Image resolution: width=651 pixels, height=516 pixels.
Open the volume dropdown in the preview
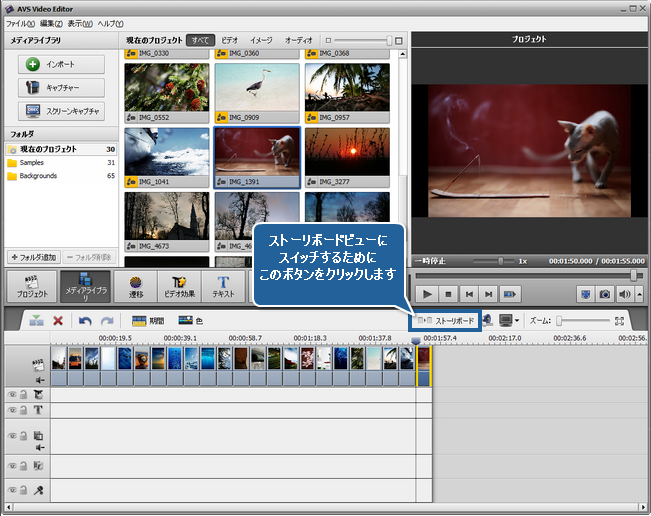tap(638, 294)
